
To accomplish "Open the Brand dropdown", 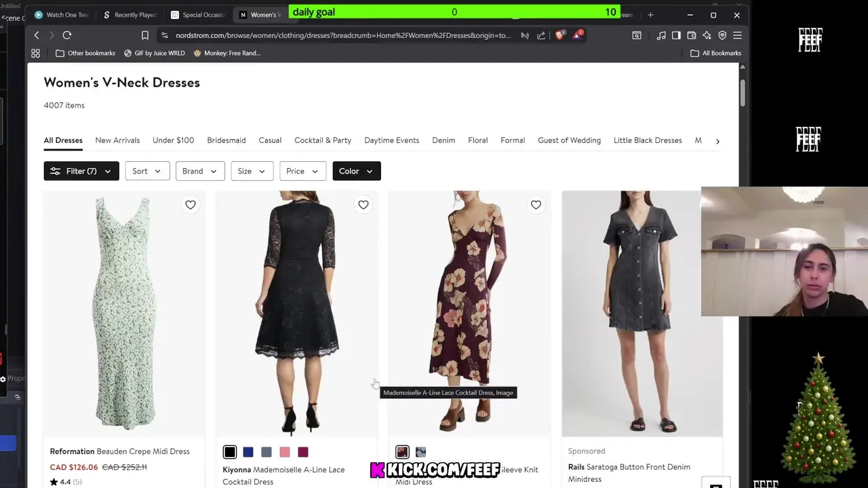I will [199, 171].
